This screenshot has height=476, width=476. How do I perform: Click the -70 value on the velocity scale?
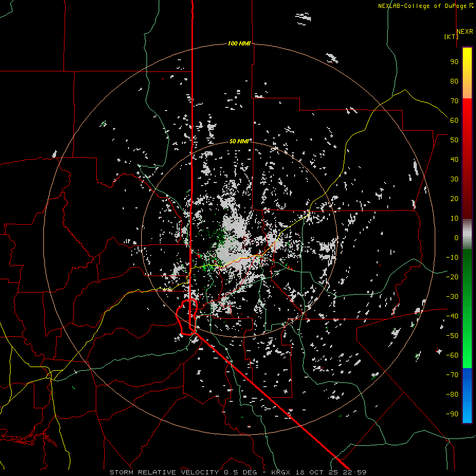pyautogui.click(x=452, y=375)
